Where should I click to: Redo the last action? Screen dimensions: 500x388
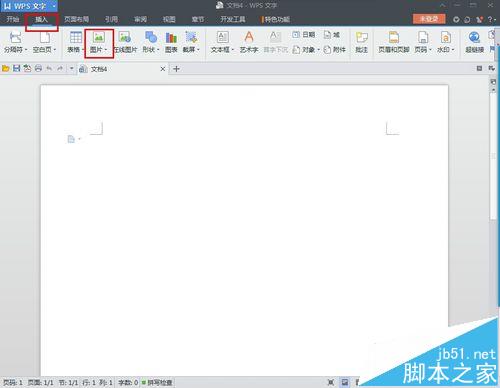tap(60, 69)
